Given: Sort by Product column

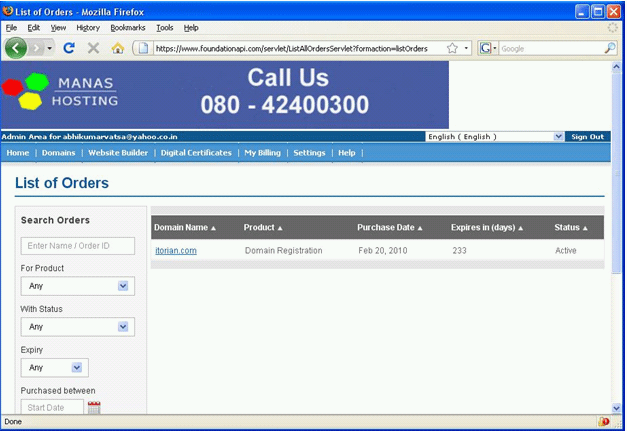Looking at the screenshot, I should (x=263, y=227).
